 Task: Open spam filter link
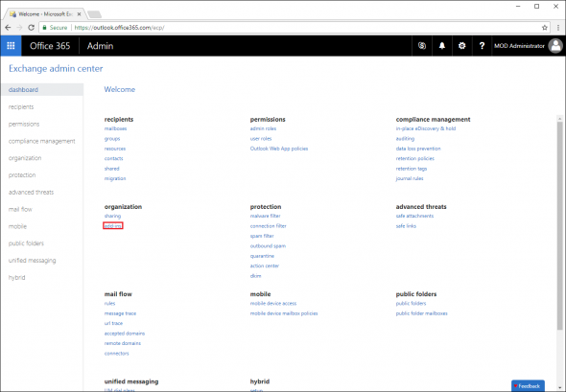(262, 236)
